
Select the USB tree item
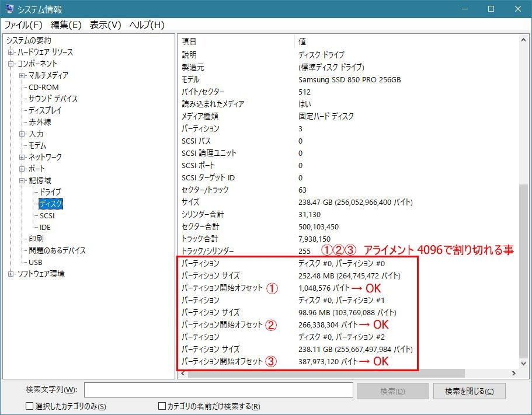click(x=36, y=262)
